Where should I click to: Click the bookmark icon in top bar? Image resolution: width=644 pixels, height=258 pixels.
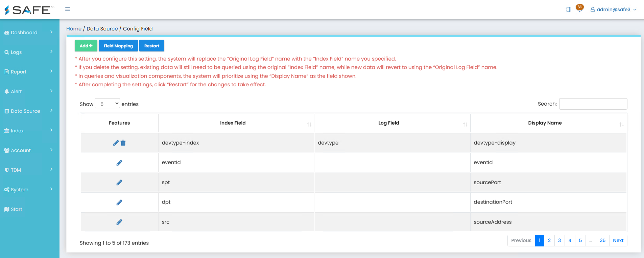pyautogui.click(x=568, y=9)
